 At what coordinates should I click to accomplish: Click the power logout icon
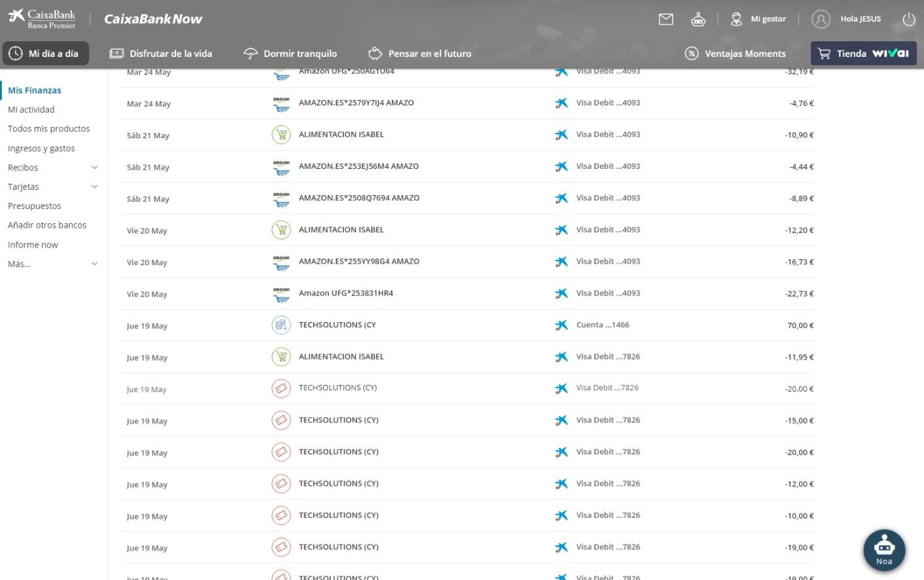(x=908, y=20)
